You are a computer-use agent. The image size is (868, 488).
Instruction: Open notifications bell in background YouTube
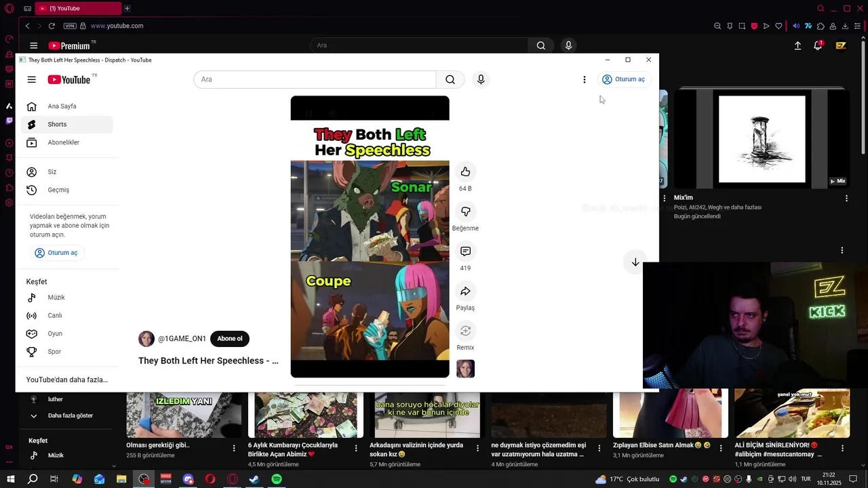pos(818,45)
